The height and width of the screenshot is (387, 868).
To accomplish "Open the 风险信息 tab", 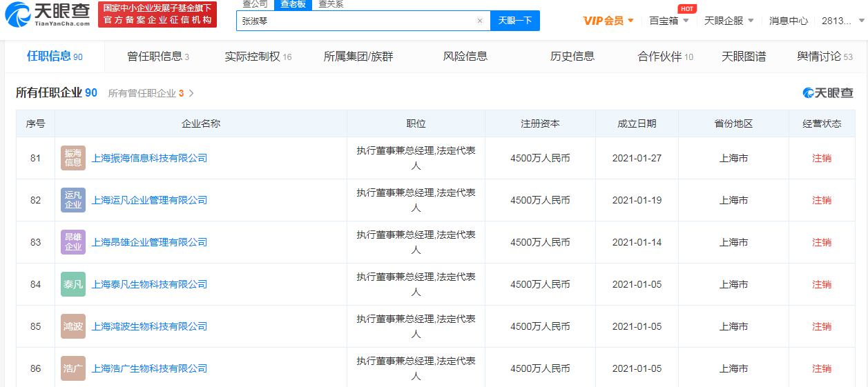I will point(465,57).
